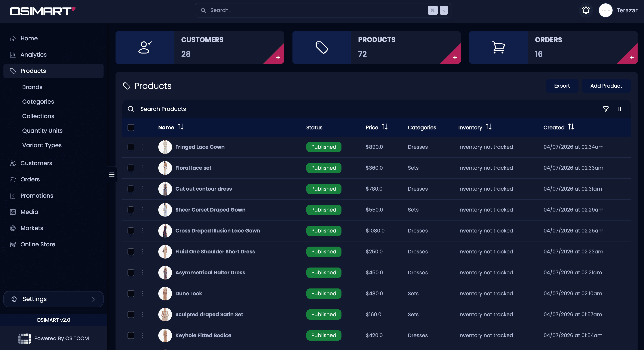Open row actions for Floral lace set
The width and height of the screenshot is (644, 350).
pos(142,168)
